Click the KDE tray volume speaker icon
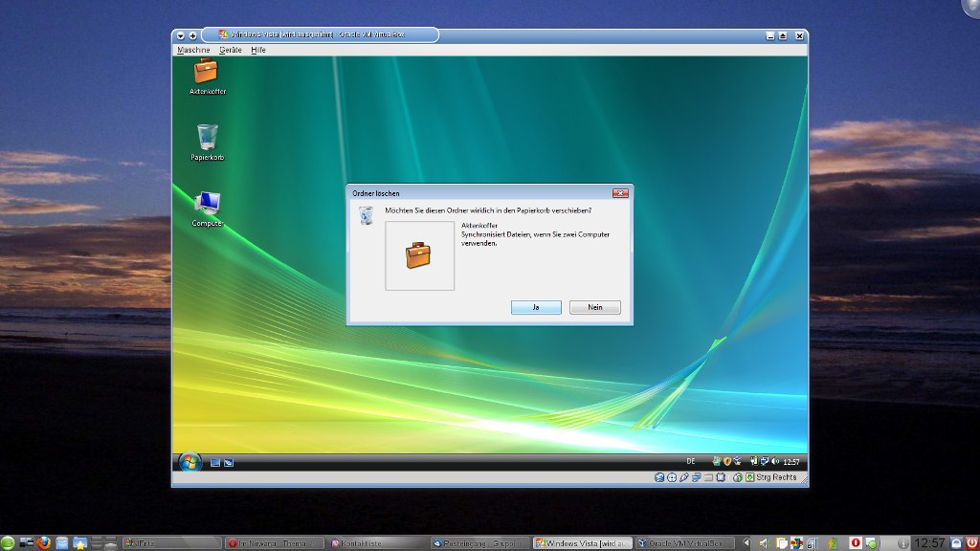 [x=764, y=543]
